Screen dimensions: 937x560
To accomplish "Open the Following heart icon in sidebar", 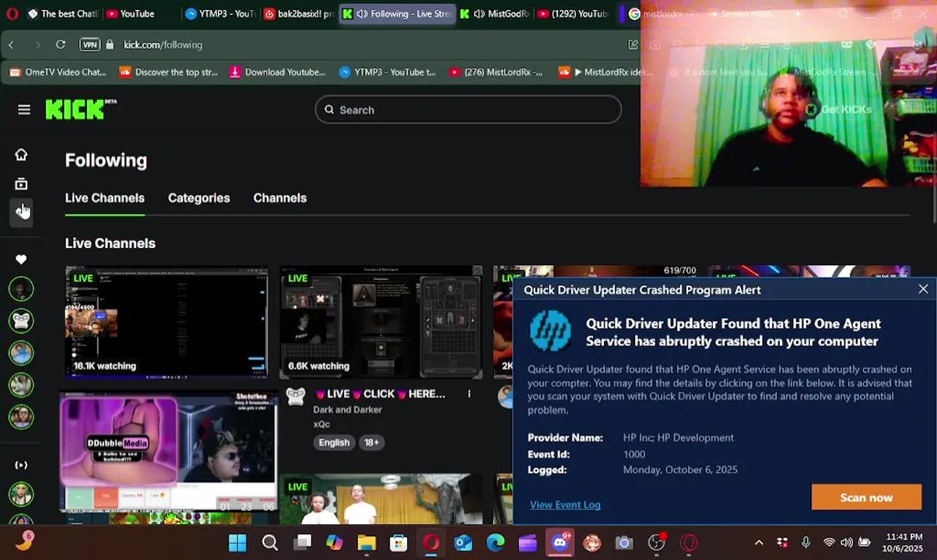I will pyautogui.click(x=21, y=260).
